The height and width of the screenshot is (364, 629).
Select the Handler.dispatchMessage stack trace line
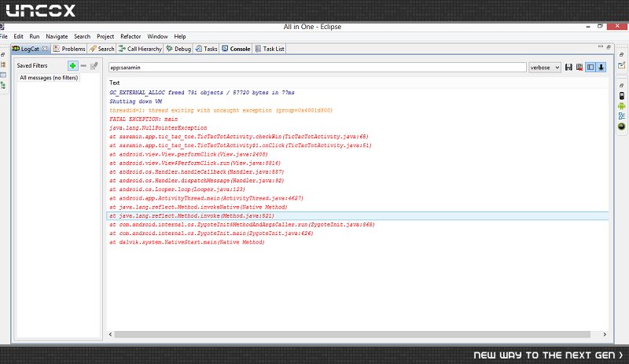pos(197,181)
